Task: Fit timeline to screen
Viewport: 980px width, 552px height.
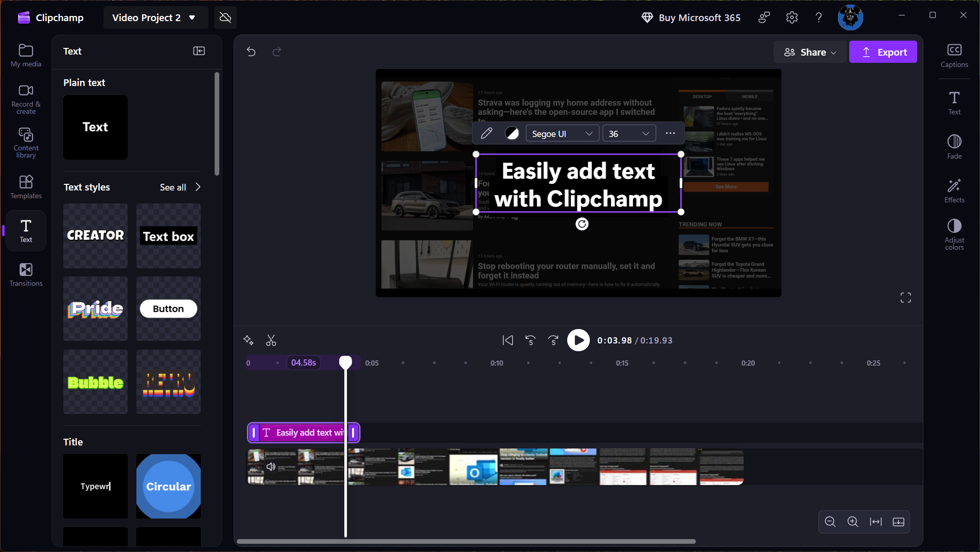Action: (x=876, y=522)
